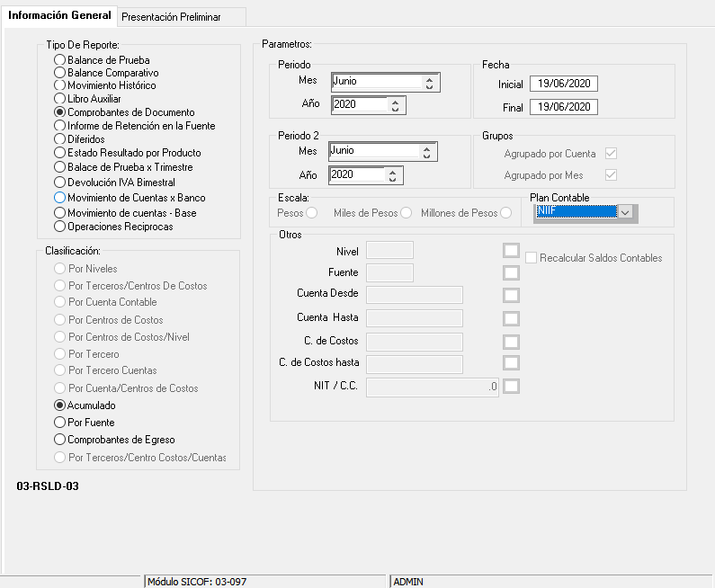Click the Fecha Inicial date field
Screen dimensions: 715x588
(564, 84)
